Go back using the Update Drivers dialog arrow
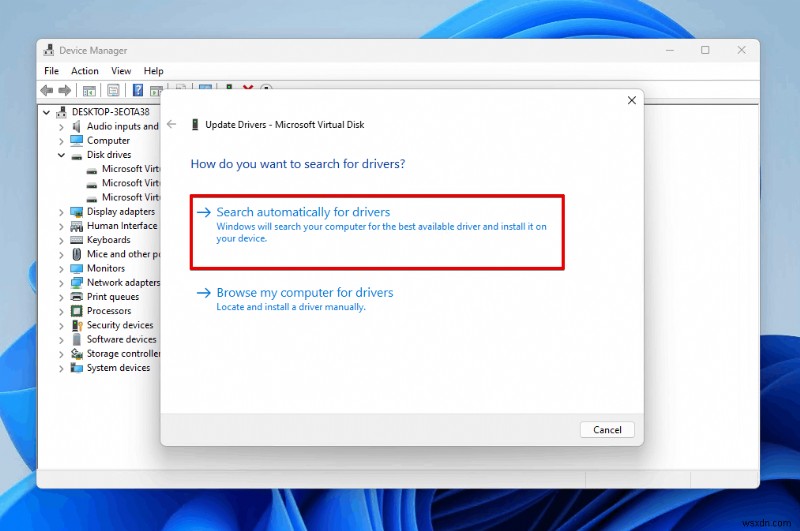Image resolution: width=800 pixels, height=531 pixels. click(171, 124)
